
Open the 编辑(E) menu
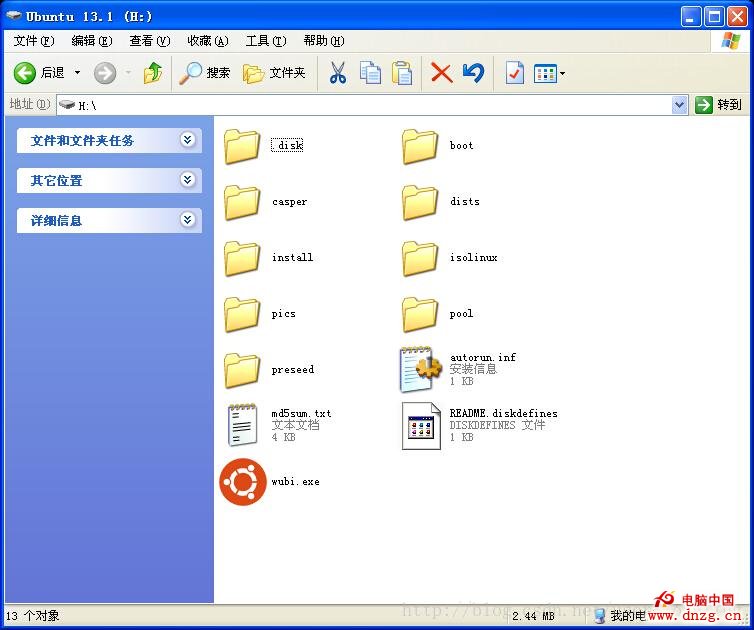(x=91, y=41)
